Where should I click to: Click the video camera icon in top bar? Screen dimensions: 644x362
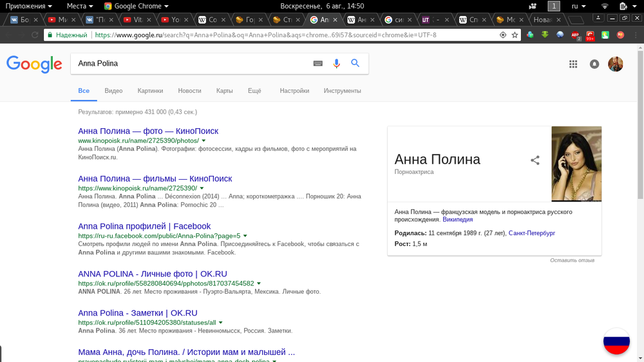[533, 6]
